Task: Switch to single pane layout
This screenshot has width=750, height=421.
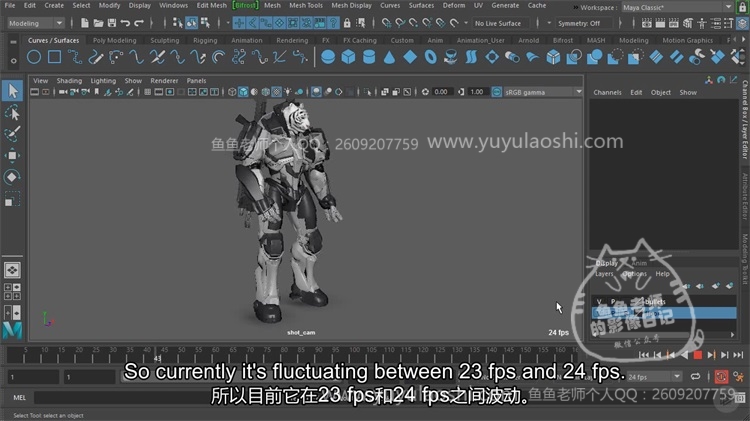Action: pos(12,270)
